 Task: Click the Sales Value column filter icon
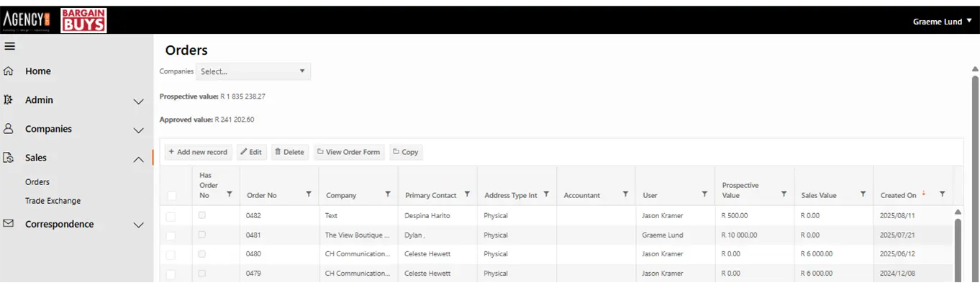[x=863, y=194]
